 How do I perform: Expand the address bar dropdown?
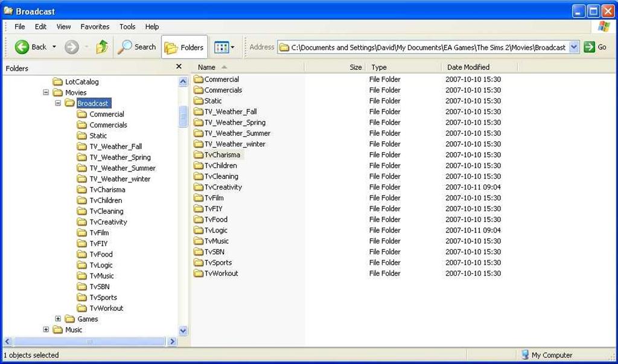pyautogui.click(x=575, y=47)
